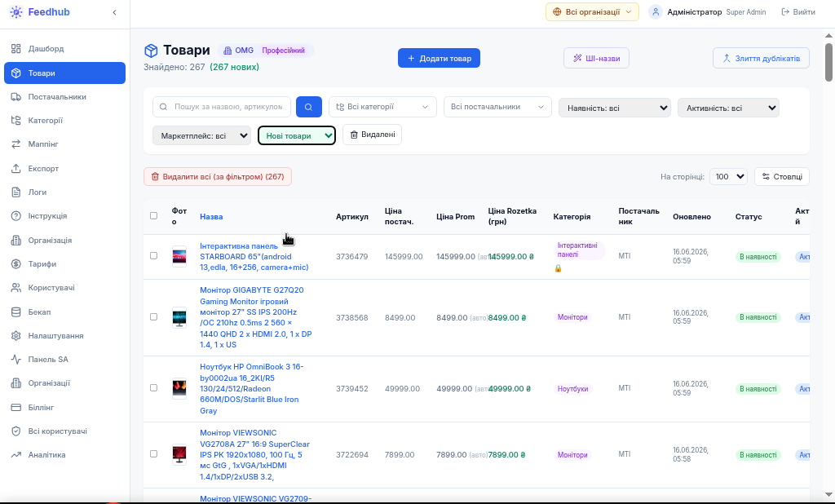Click the Бекап database icon

pyautogui.click(x=16, y=312)
